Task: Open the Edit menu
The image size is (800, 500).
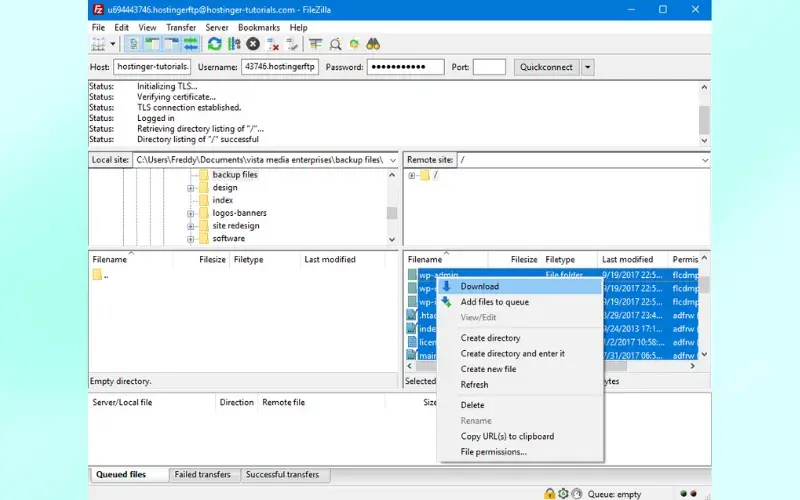Action: pyautogui.click(x=121, y=28)
